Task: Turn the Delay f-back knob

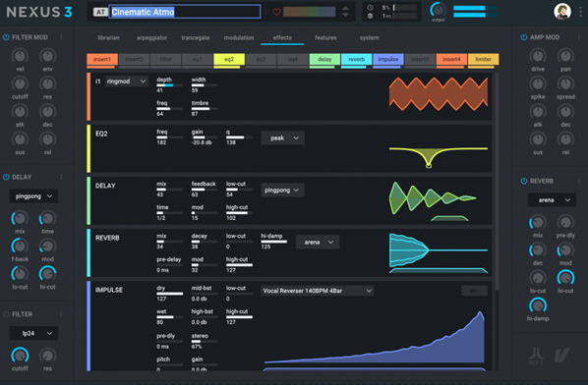Action: 20,247
